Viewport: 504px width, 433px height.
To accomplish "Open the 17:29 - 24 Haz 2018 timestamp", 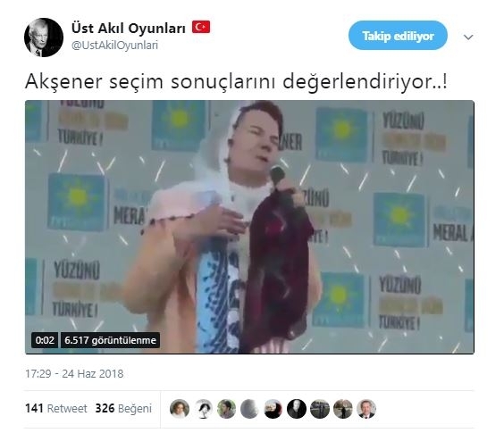I will coord(74,373).
